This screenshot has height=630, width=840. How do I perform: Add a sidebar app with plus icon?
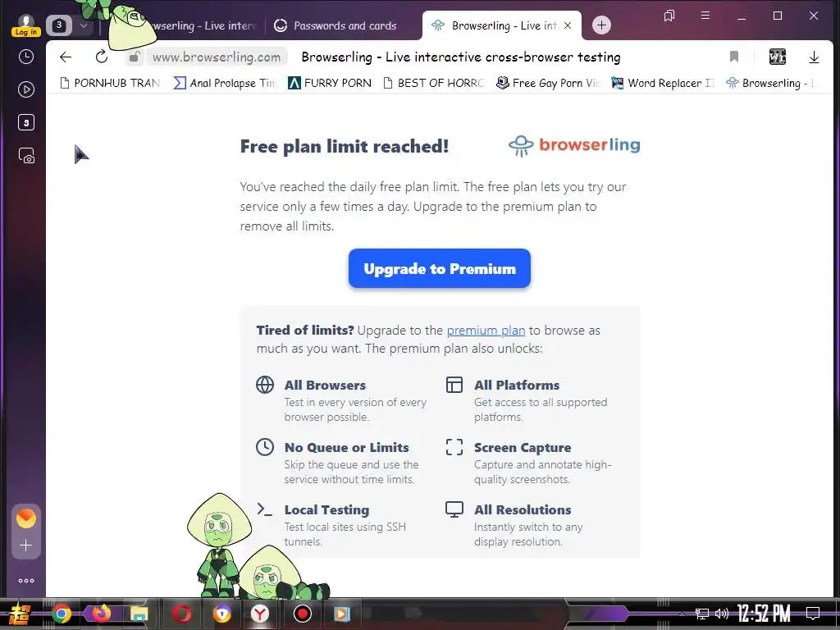(25, 546)
